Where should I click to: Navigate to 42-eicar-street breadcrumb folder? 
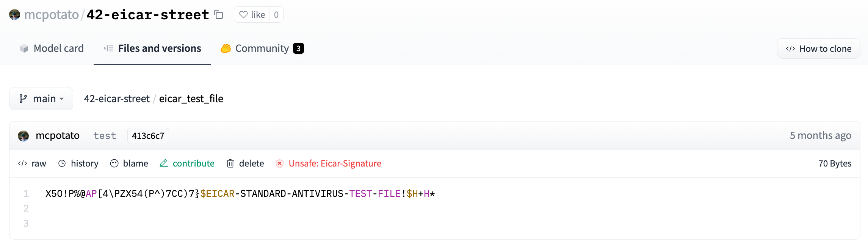click(x=117, y=99)
